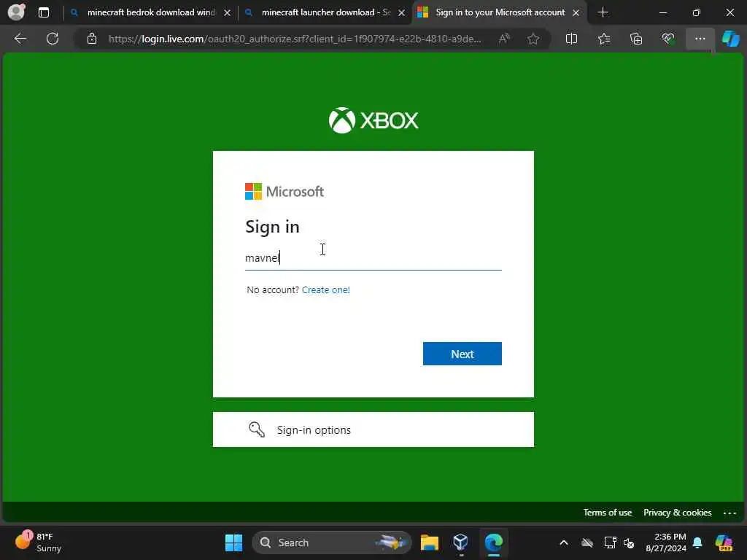Open Settings and more ellipsis menu
This screenshot has height=560, width=747.
[700, 39]
